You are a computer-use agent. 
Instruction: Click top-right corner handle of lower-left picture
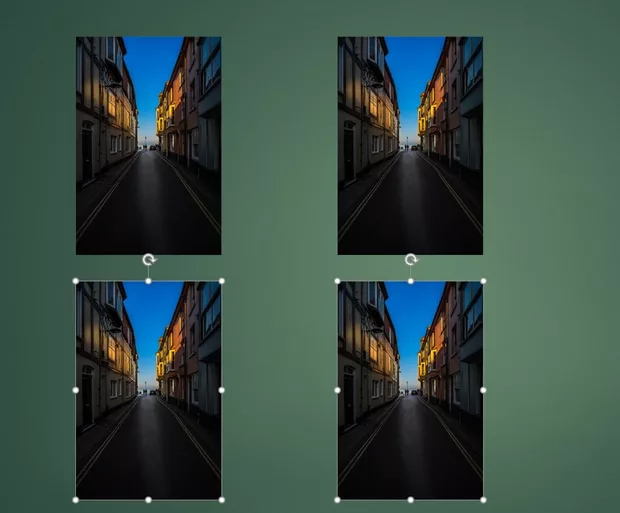pos(221,281)
